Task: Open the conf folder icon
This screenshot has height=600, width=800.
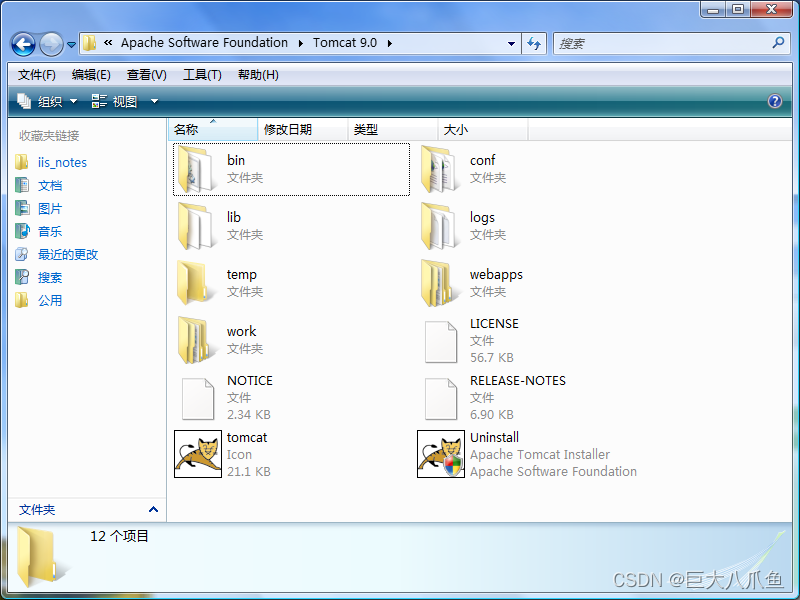Action: [x=440, y=169]
